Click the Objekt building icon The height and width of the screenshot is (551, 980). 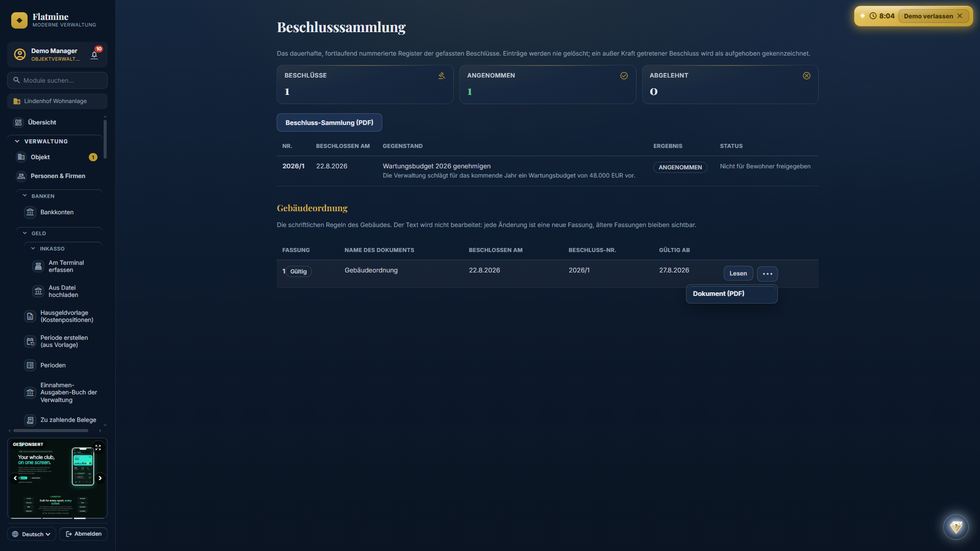point(21,157)
